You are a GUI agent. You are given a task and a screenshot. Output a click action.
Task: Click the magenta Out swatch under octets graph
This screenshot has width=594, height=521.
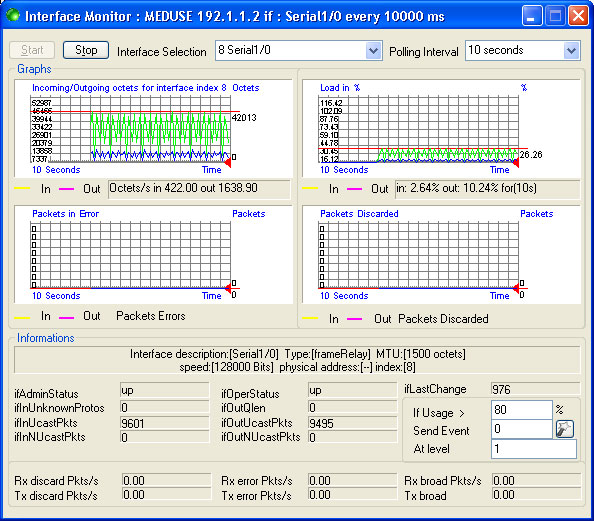coord(66,188)
